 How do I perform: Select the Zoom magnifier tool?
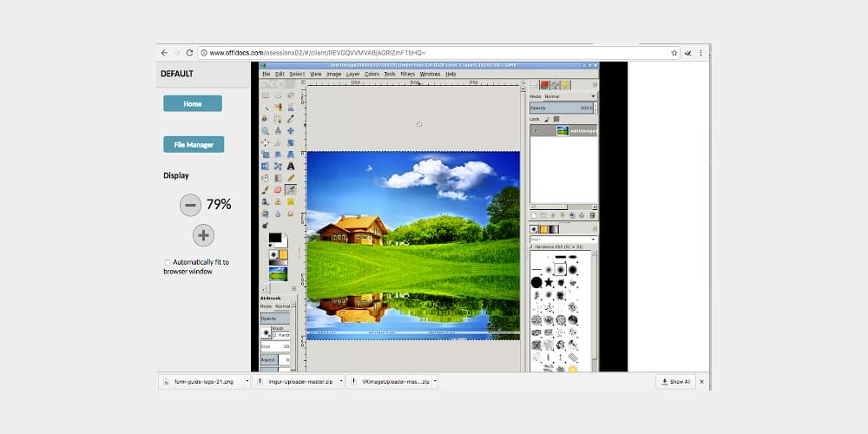pos(265,131)
